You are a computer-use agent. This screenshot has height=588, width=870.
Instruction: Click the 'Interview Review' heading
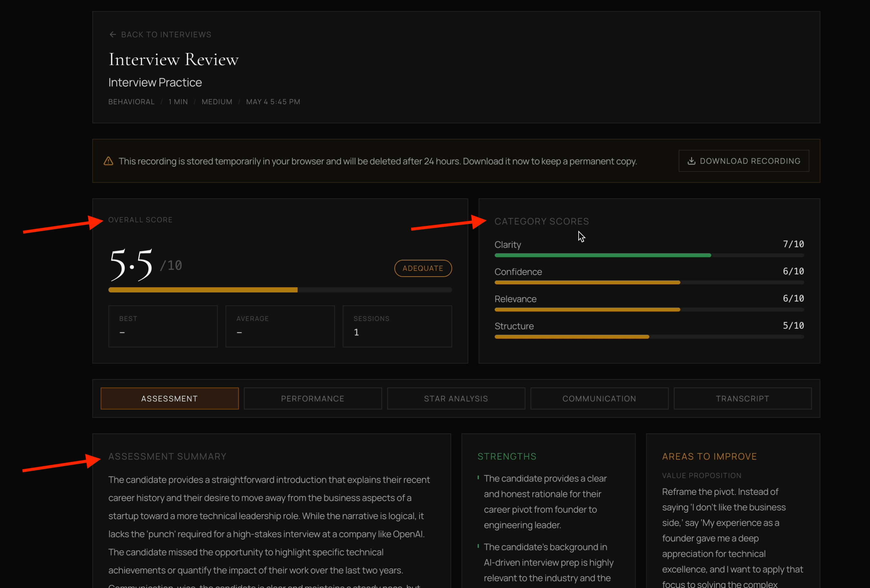click(173, 59)
